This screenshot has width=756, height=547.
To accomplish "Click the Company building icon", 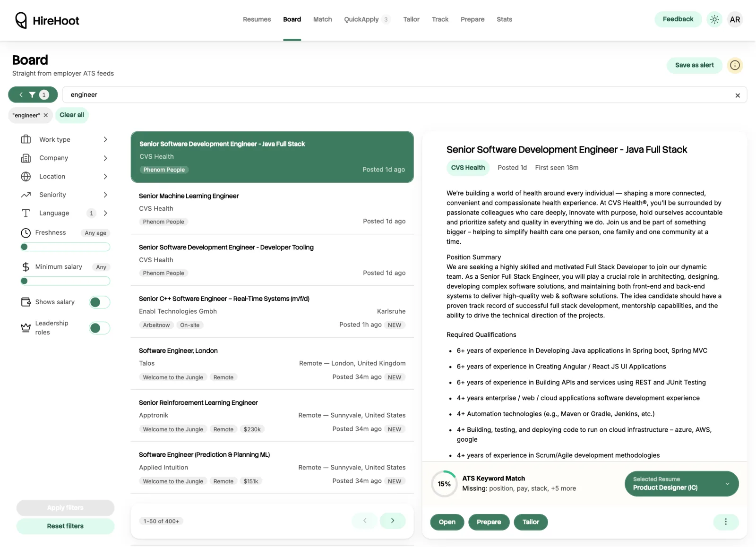I will click(x=26, y=158).
